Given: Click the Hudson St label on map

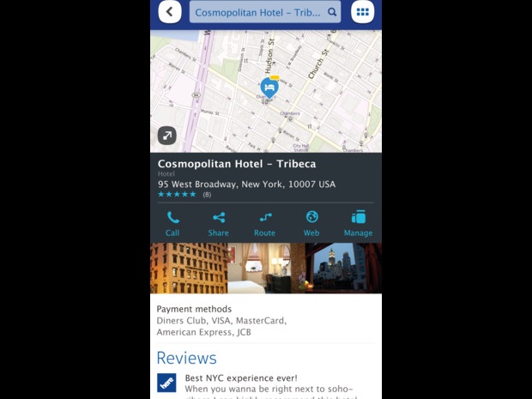Looking at the screenshot, I should tap(269, 56).
